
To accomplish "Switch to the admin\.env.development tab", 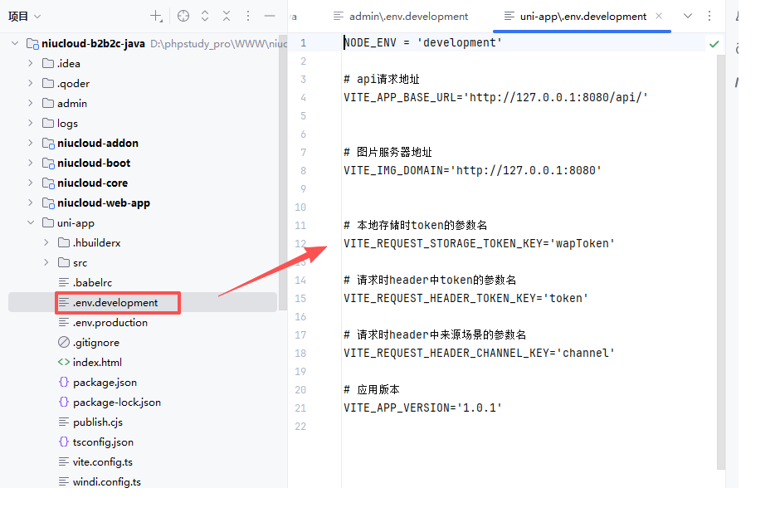I will click(400, 16).
